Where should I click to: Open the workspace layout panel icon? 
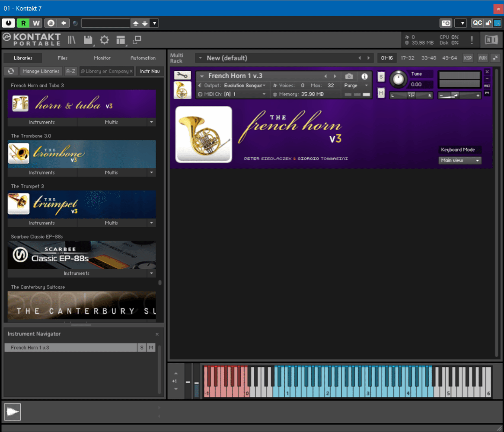point(121,40)
